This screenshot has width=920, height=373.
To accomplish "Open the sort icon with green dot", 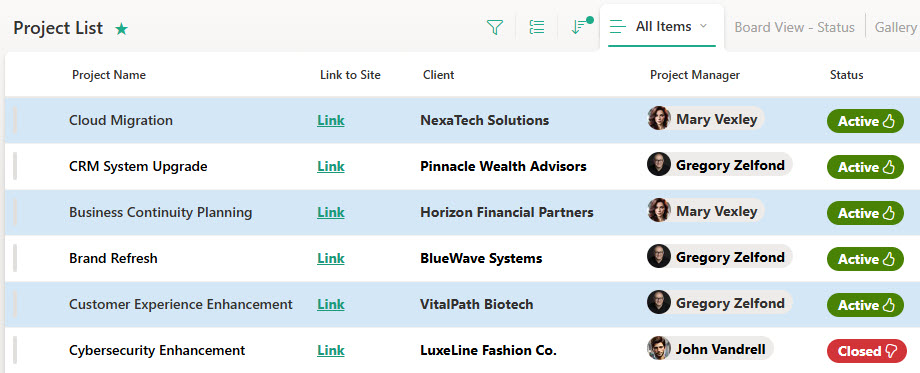I will coord(581,26).
